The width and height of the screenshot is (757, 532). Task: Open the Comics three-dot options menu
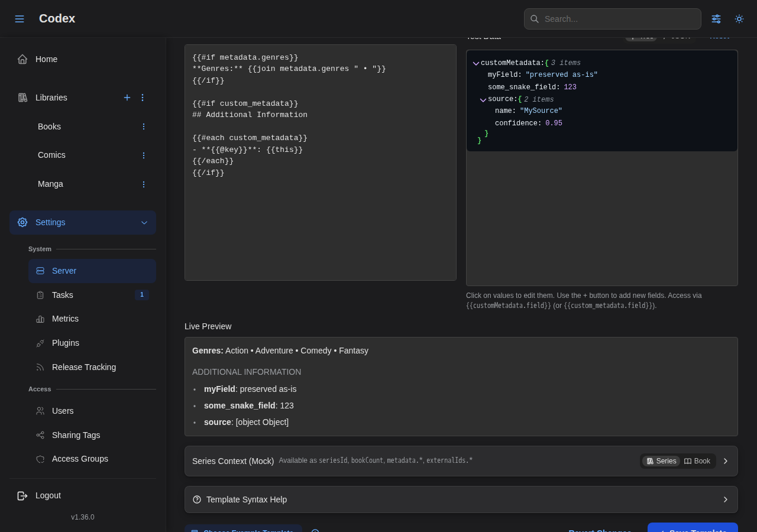point(143,155)
